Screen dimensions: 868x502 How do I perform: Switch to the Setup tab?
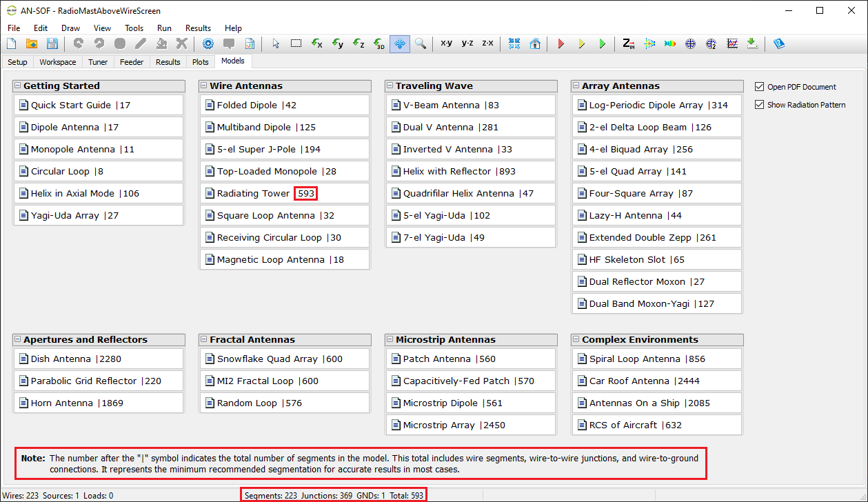pos(17,62)
